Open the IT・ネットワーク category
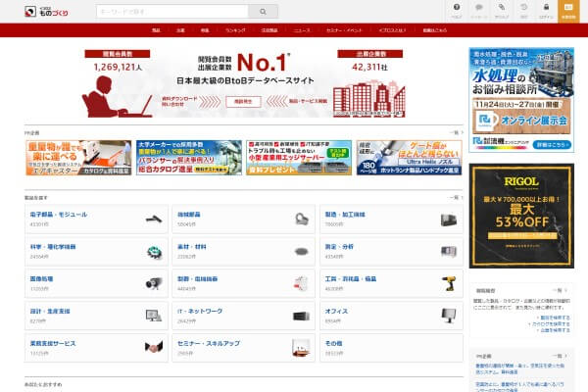Image resolution: width=588 pixels, height=392 pixels. [200, 311]
